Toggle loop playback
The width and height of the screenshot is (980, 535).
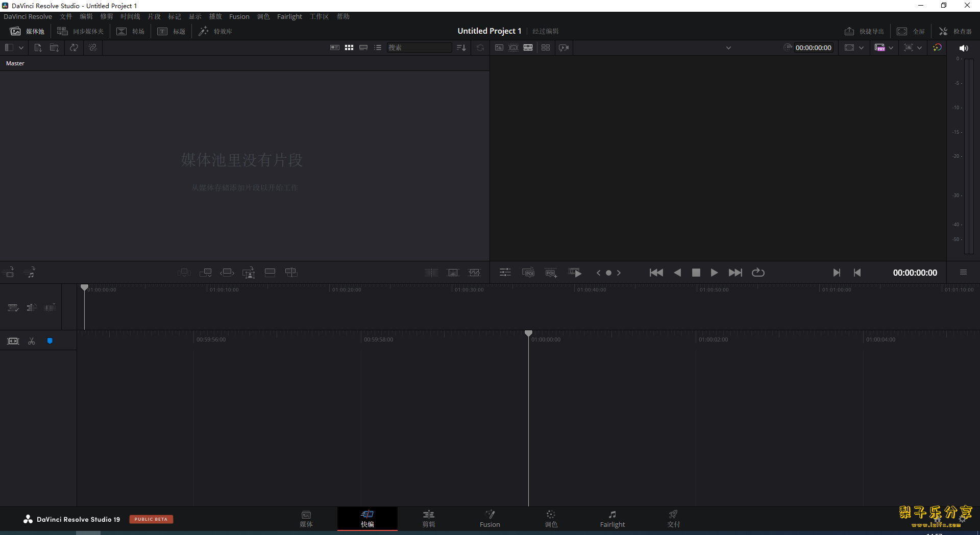(758, 273)
